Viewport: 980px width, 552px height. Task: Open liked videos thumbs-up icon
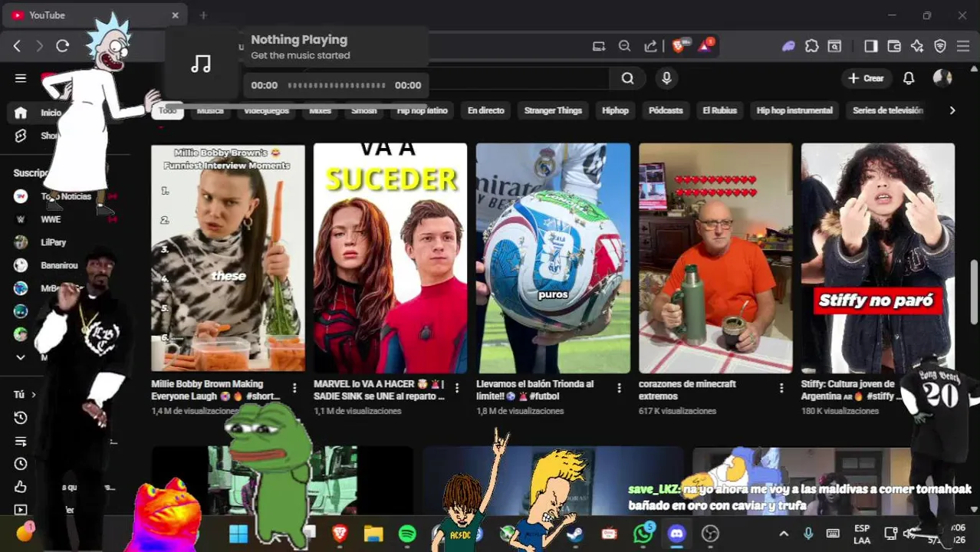tap(21, 487)
